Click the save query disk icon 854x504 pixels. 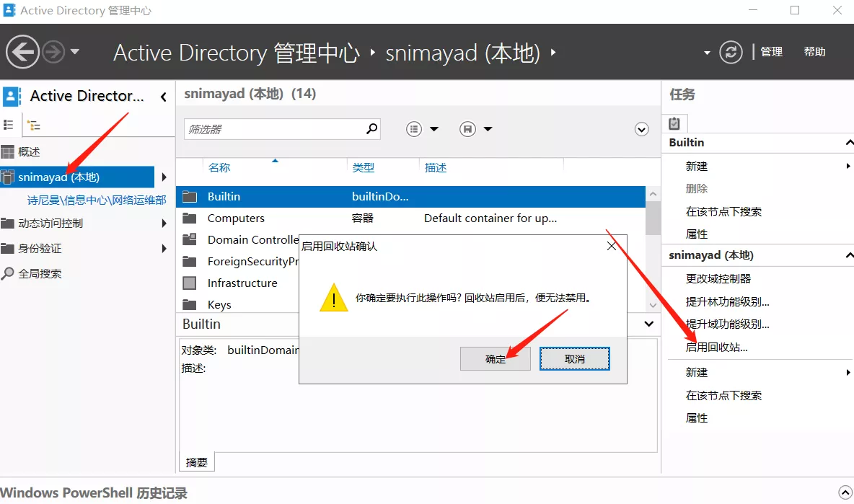pos(468,129)
